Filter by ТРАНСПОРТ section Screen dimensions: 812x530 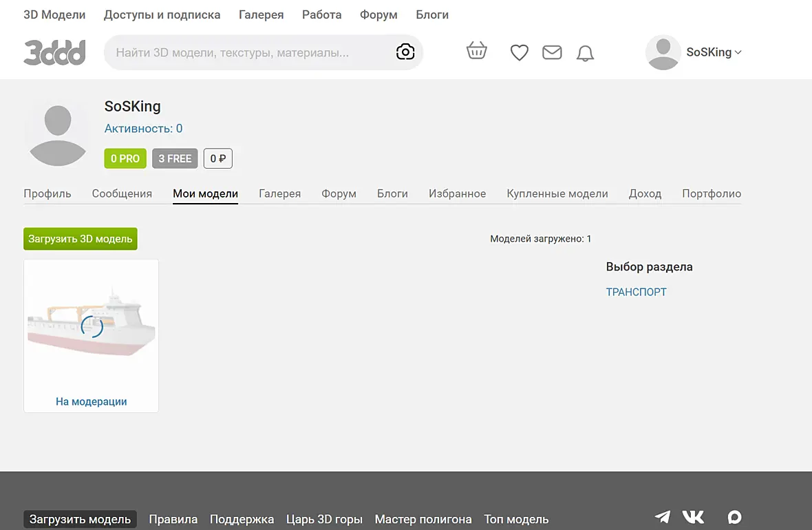[x=636, y=293]
